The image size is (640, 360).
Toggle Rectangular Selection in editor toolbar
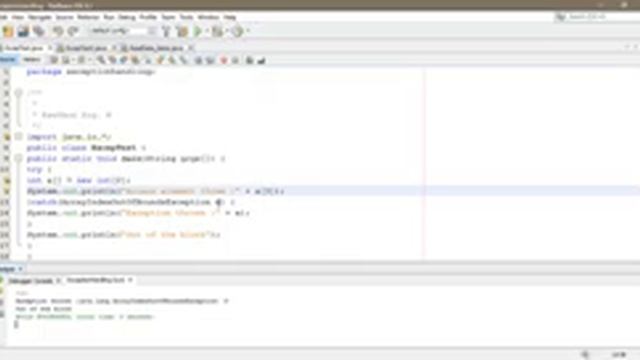pos(147,60)
